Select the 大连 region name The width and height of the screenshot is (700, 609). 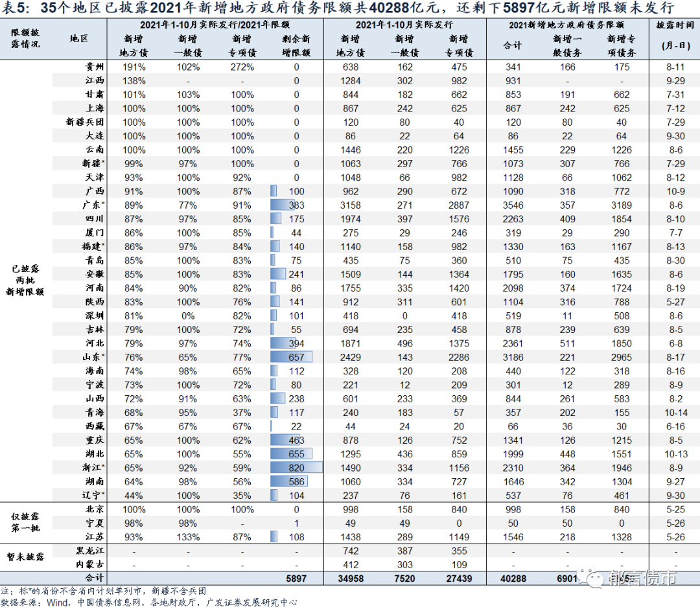[x=95, y=136]
